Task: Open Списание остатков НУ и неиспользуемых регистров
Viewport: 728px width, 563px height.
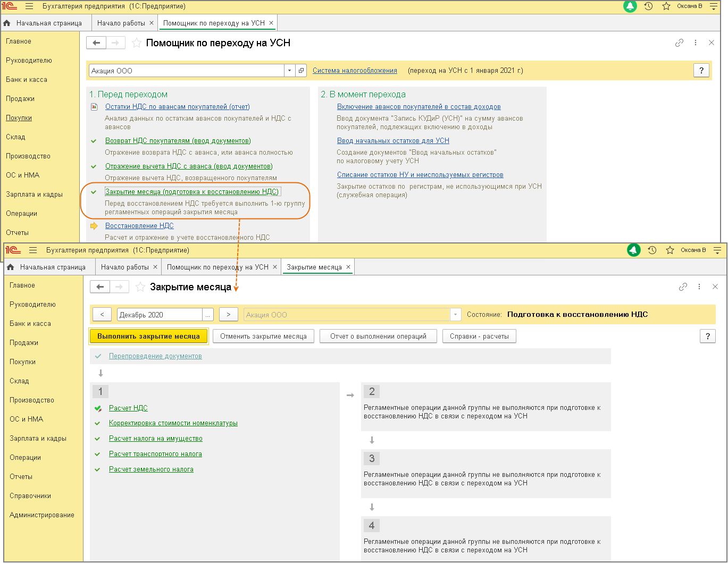Action: click(x=420, y=175)
